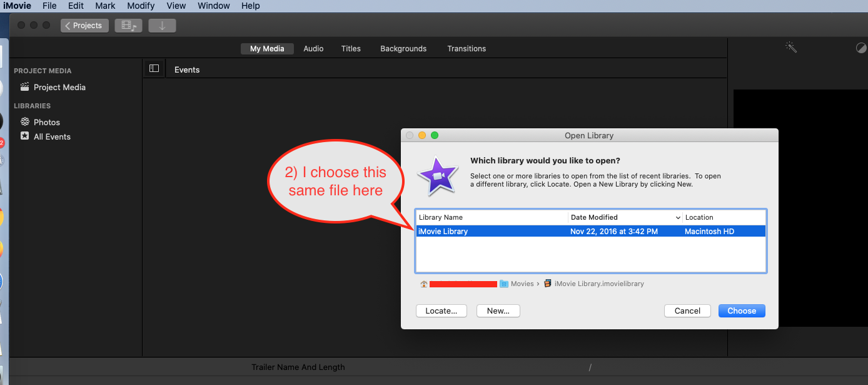Click the Nov 22, 2016 date cell
The height and width of the screenshot is (385, 868).
pyautogui.click(x=614, y=232)
